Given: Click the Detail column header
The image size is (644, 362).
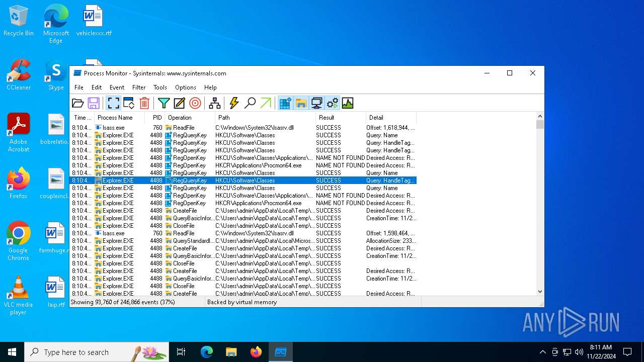Looking at the screenshot, I should point(391,118).
